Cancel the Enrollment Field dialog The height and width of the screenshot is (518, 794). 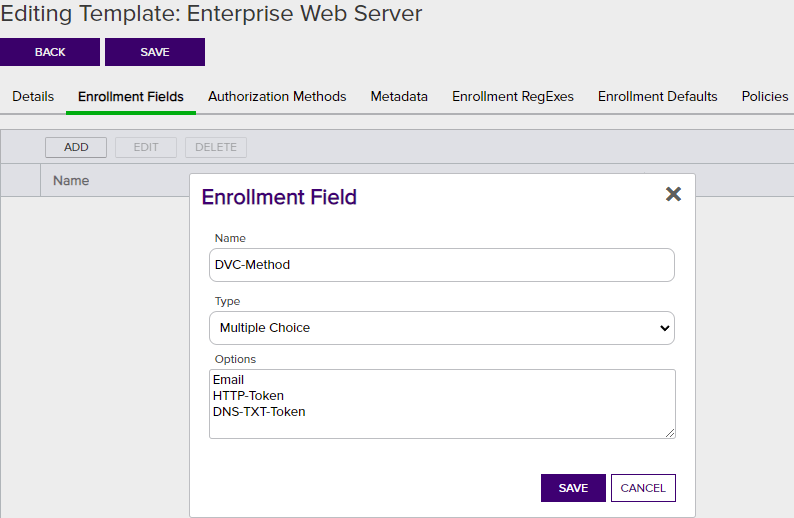tap(643, 488)
